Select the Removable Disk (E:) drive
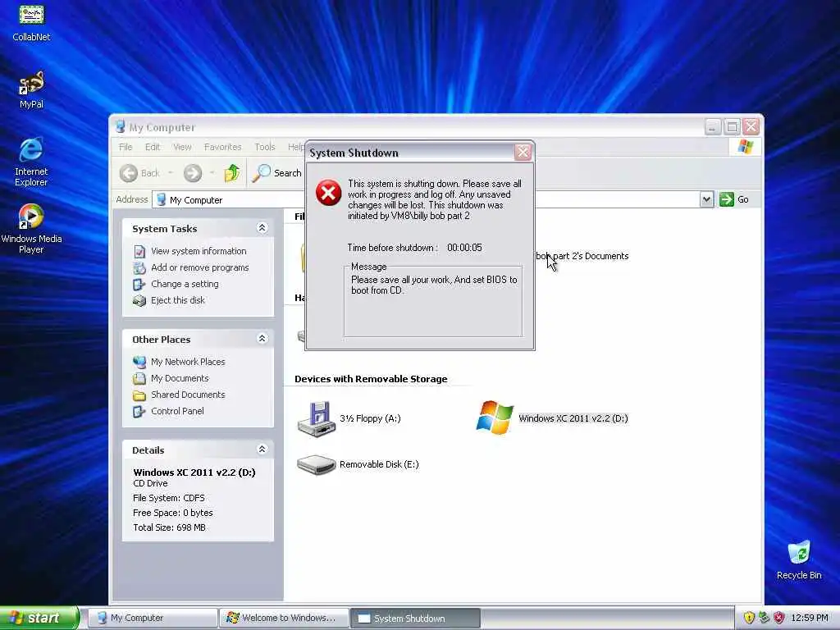Image resolution: width=840 pixels, height=630 pixels. (x=358, y=464)
